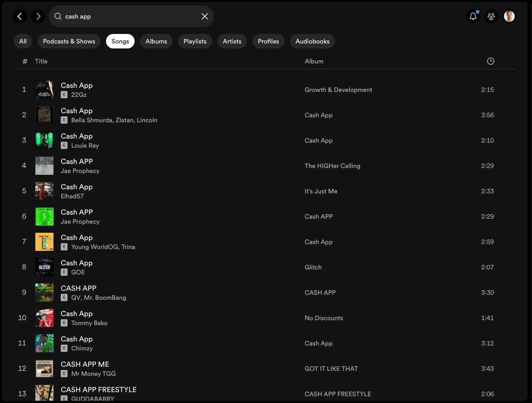Open artist link GOE
This screenshot has height=403, width=532.
tap(78, 273)
